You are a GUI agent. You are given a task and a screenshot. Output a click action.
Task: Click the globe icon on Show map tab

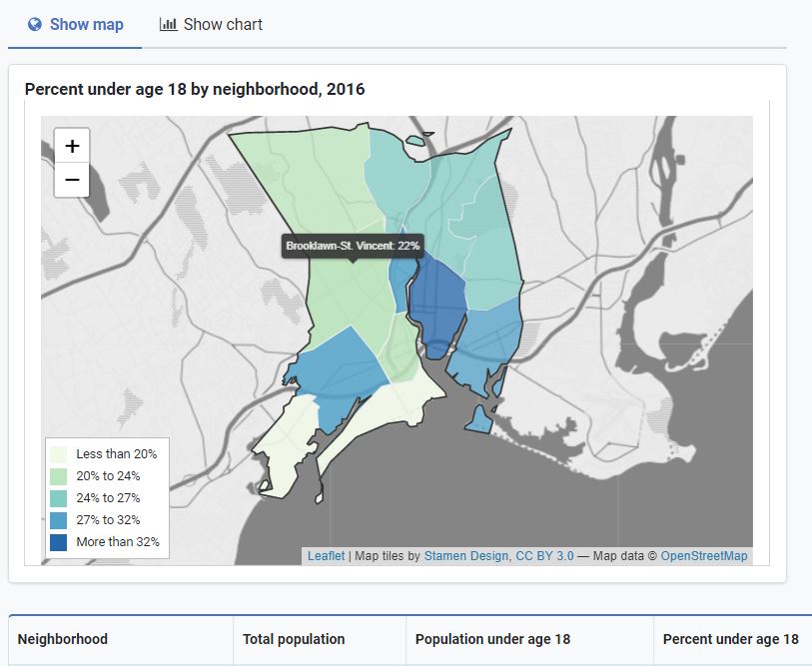pos(37,24)
